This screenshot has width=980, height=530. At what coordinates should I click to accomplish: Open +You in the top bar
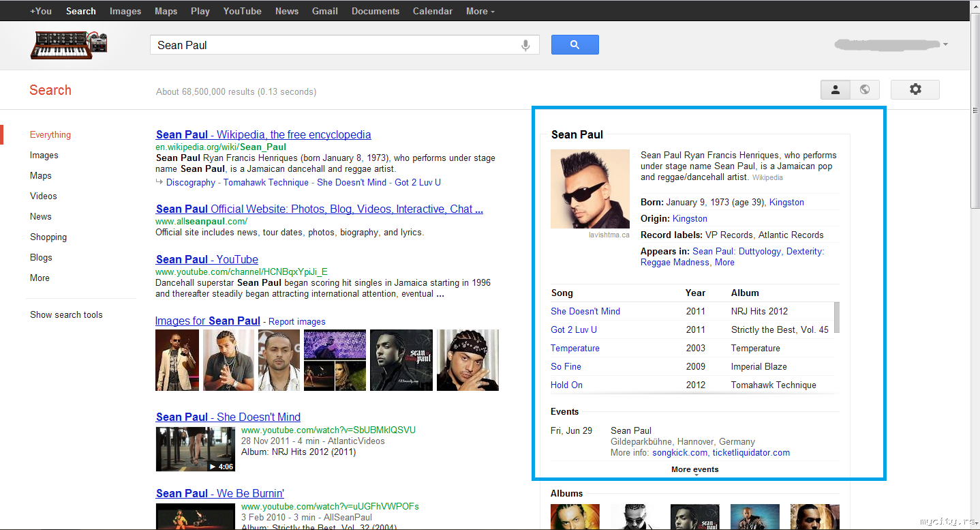tap(41, 11)
